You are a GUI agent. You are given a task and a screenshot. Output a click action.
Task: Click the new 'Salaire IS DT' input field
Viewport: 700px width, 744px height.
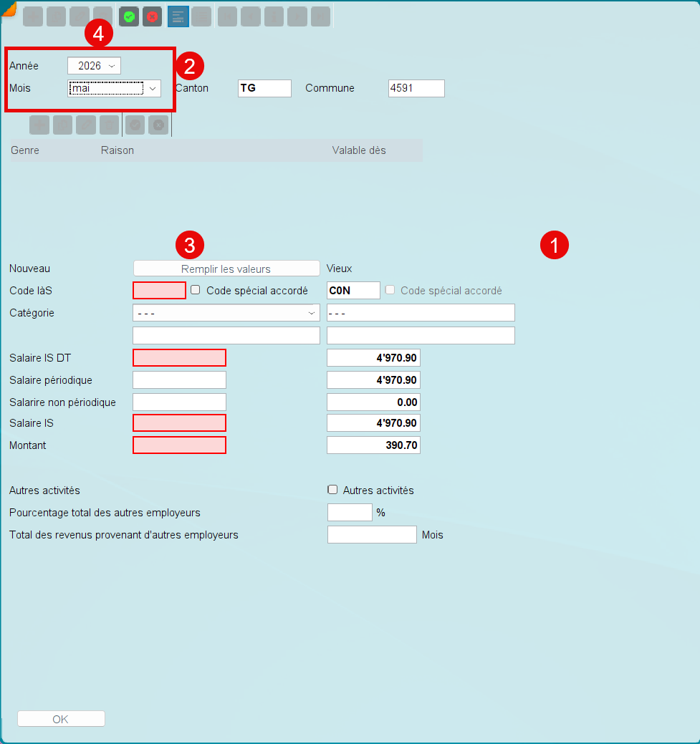point(180,358)
